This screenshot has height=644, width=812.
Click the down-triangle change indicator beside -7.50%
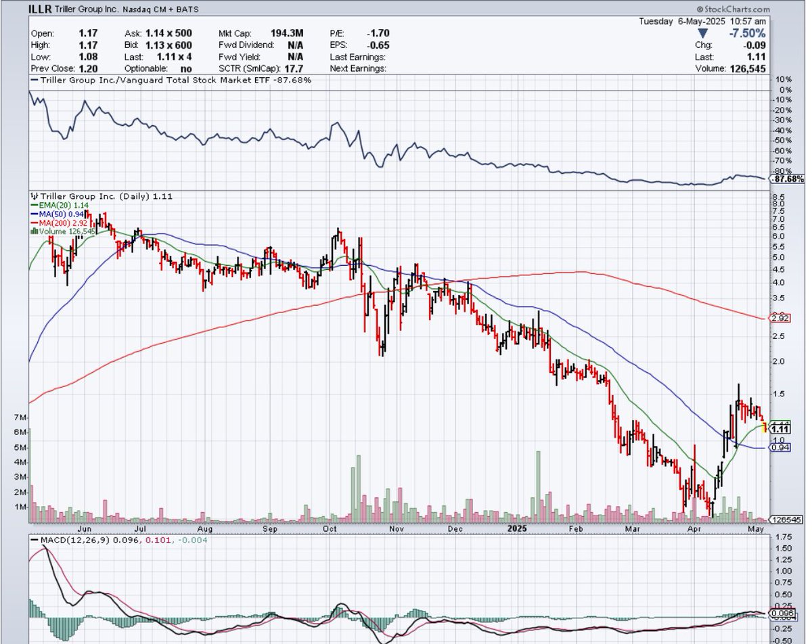click(x=703, y=34)
